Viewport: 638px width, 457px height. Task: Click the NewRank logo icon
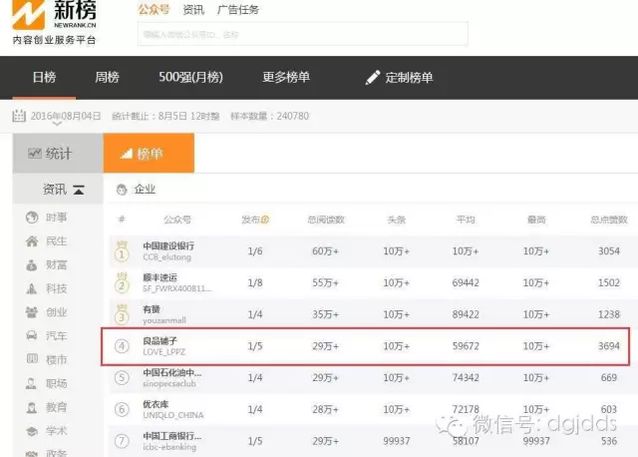click(x=28, y=13)
